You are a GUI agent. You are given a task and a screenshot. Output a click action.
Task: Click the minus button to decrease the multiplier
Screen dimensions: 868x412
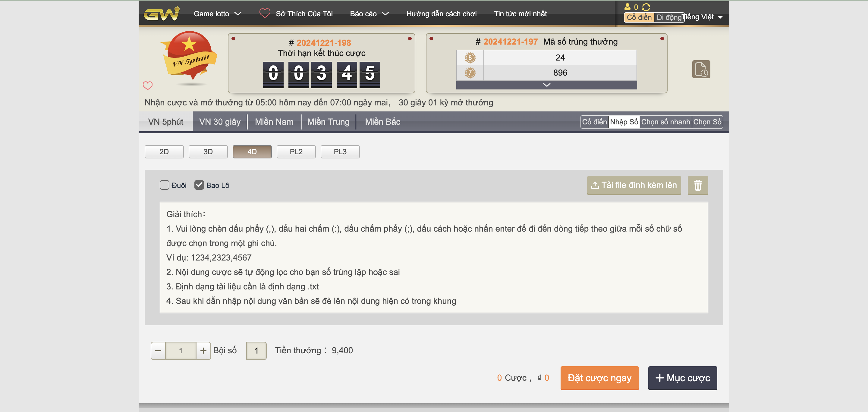[158, 351]
